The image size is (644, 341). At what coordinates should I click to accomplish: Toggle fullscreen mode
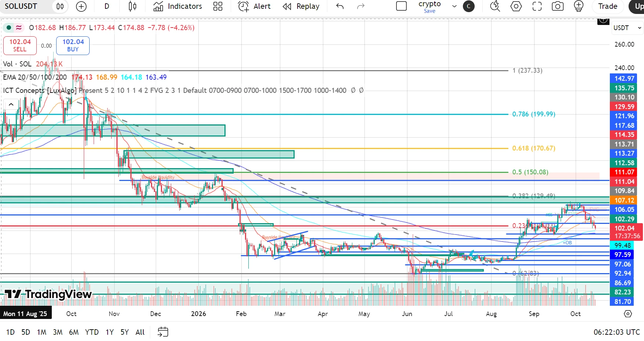pyautogui.click(x=537, y=6)
